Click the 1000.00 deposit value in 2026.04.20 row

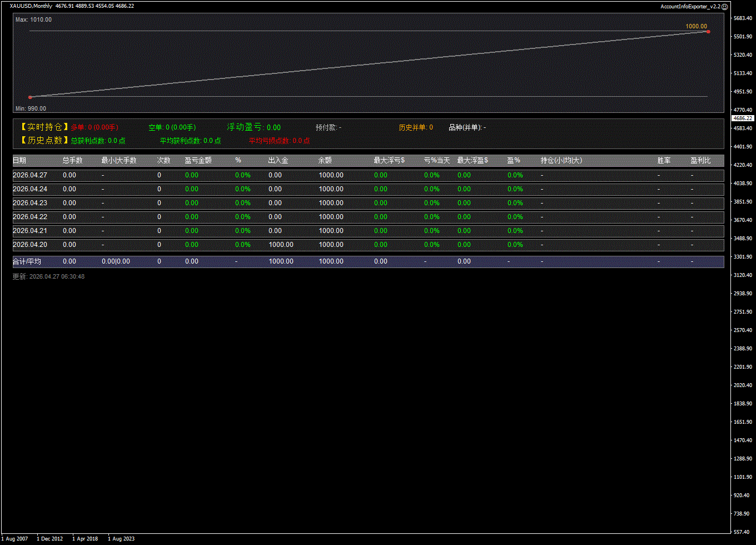tap(281, 245)
